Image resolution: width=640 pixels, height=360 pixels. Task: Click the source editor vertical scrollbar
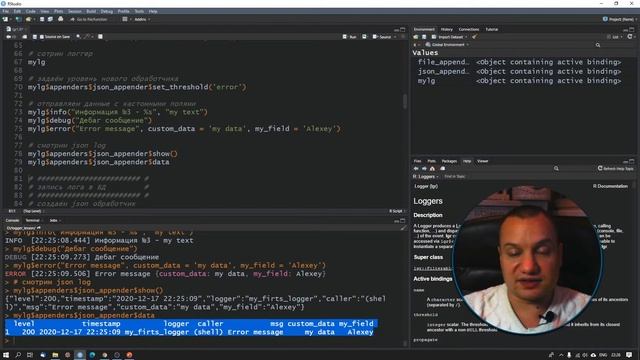405,101
